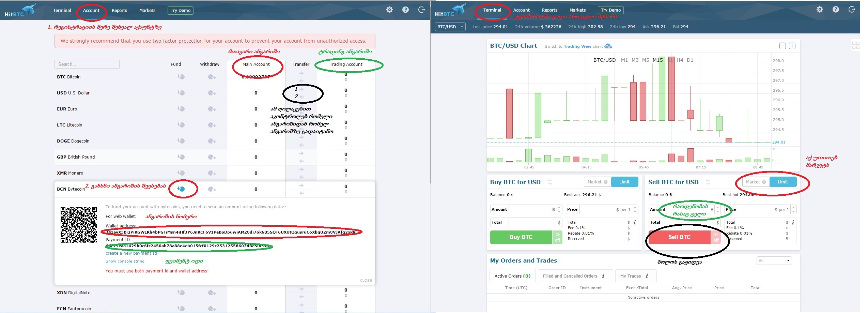Open help icon in right Terminal window
The image size is (868, 313).
click(x=836, y=10)
